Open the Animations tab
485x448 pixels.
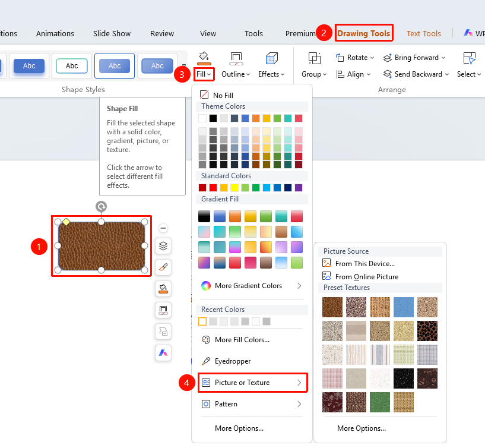55,33
